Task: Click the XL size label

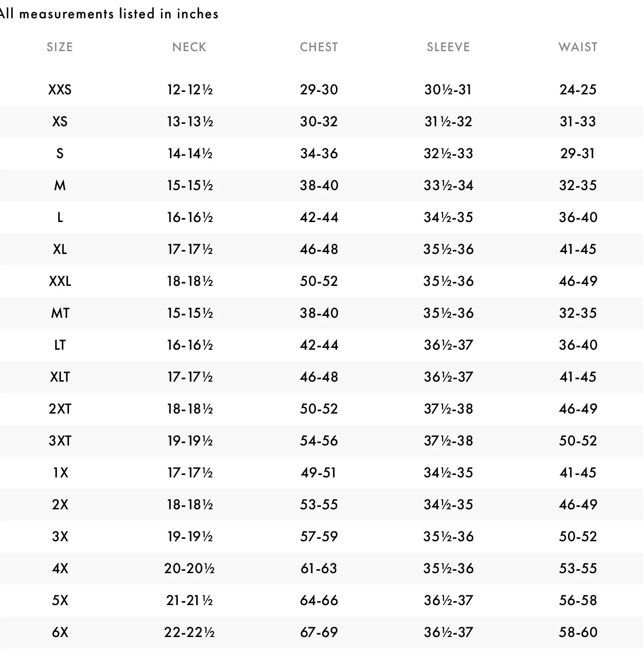Action: coord(60,249)
